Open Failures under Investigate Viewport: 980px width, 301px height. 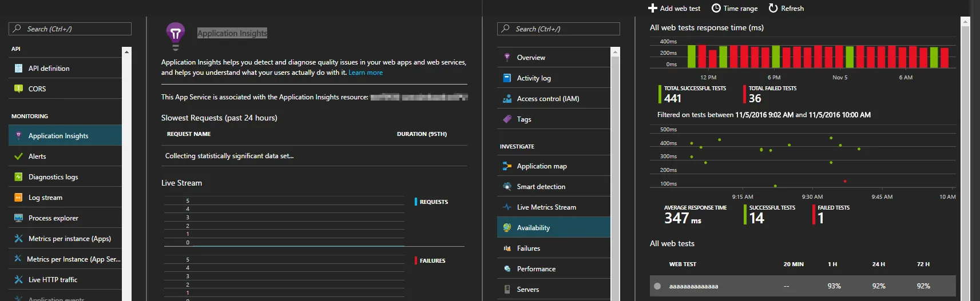click(554, 248)
